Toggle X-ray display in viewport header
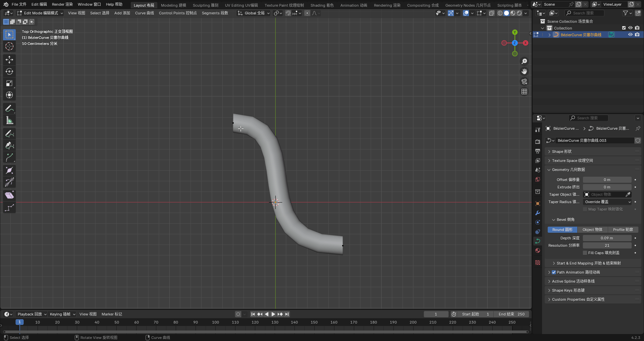The height and width of the screenshot is (341, 644). pyautogui.click(x=491, y=13)
